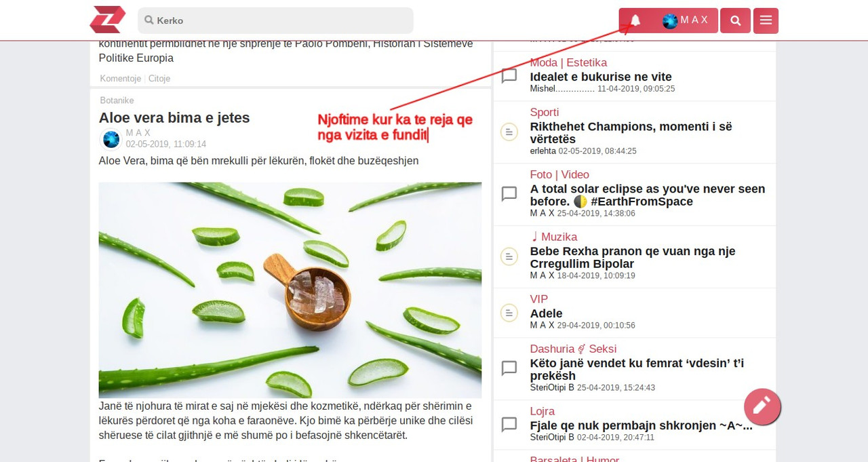Viewport: 868px width, 462px height.
Task: Open the notifications bell icon
Action: click(635, 20)
